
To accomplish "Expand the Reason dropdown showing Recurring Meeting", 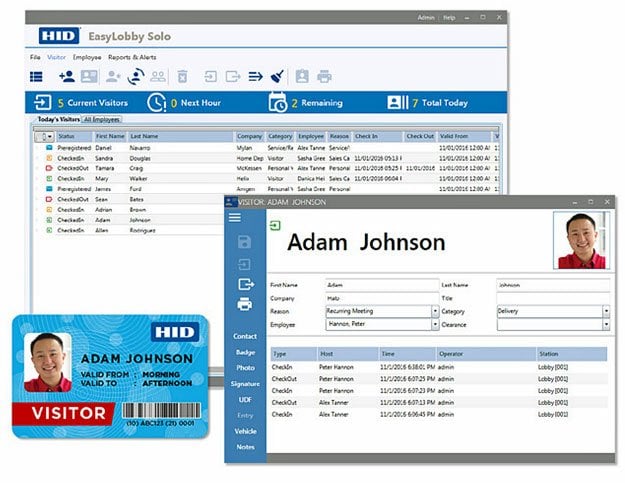I will pos(434,311).
